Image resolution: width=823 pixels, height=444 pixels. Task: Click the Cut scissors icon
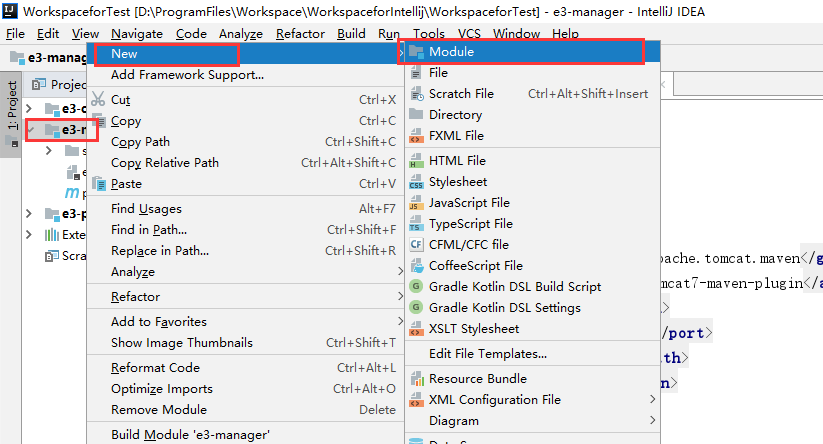(x=98, y=99)
